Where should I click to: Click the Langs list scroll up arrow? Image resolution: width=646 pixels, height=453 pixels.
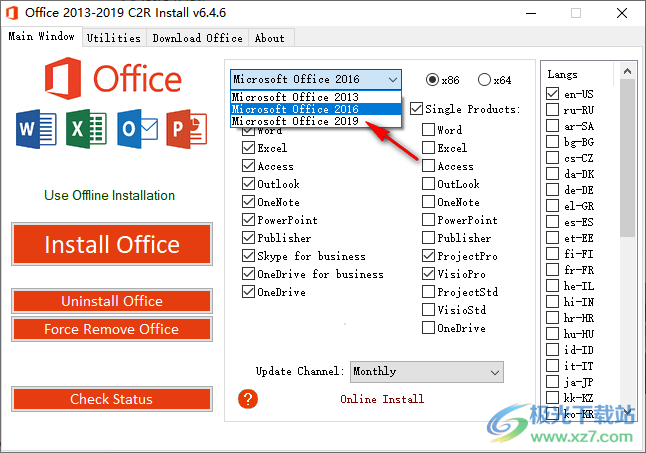[x=627, y=71]
